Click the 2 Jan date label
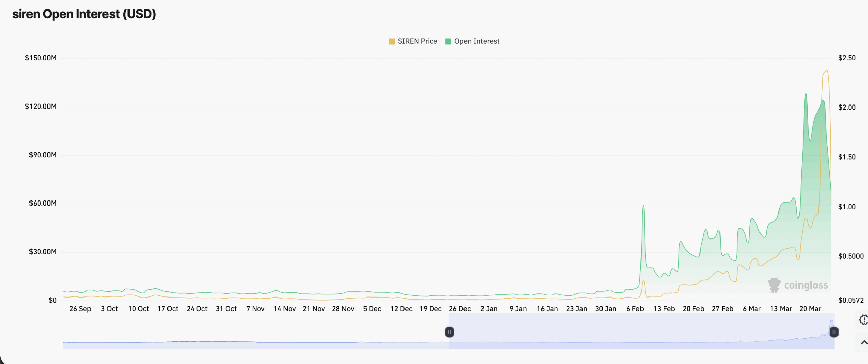Viewport: 868px width, 364px height. 489,309
